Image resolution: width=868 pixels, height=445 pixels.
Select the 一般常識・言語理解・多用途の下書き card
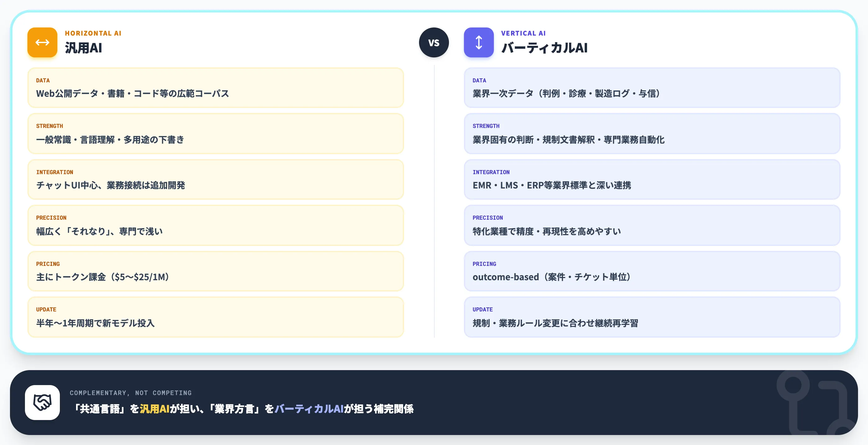click(216, 134)
